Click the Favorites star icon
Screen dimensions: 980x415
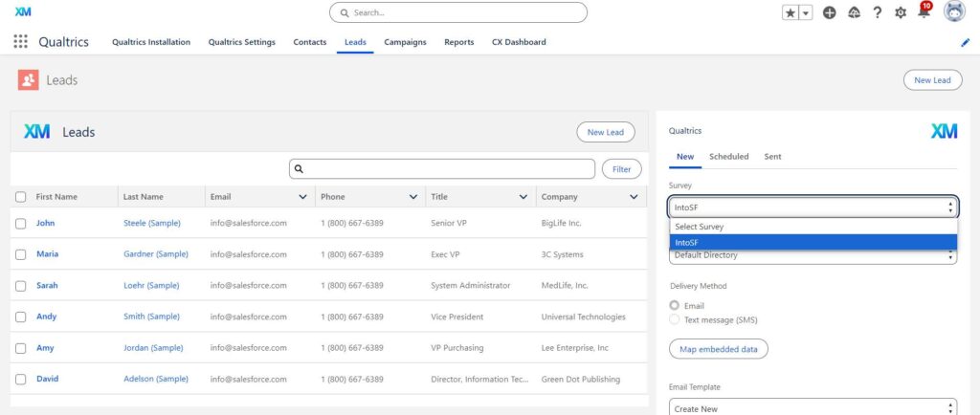click(x=791, y=12)
